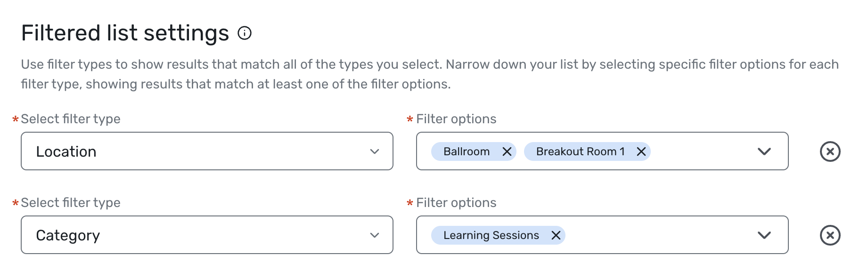Click the chevron on the Location filter options field
The width and height of the screenshot is (868, 271).
pyautogui.click(x=764, y=151)
